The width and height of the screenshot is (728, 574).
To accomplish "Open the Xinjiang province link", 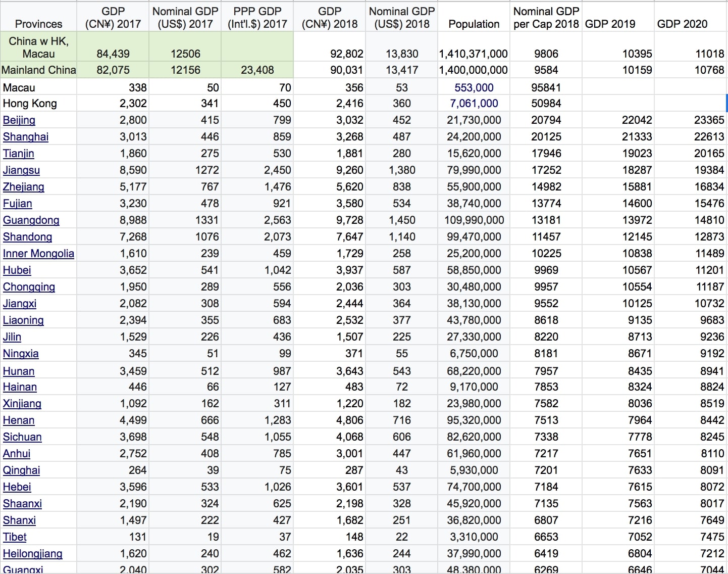I will 22,404.
